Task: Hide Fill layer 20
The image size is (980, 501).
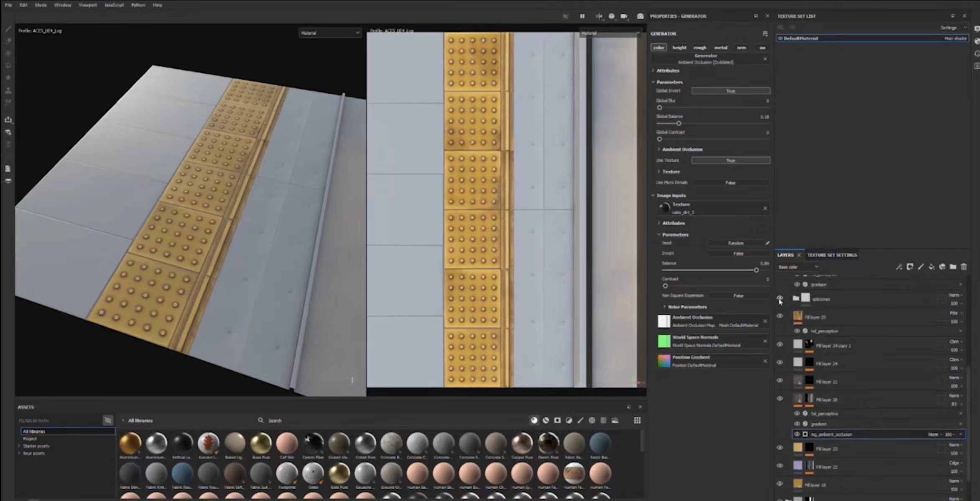Action: coord(780,399)
